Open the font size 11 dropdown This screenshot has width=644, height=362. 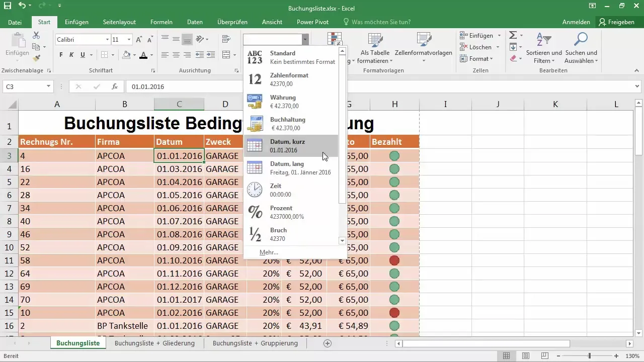click(x=129, y=39)
